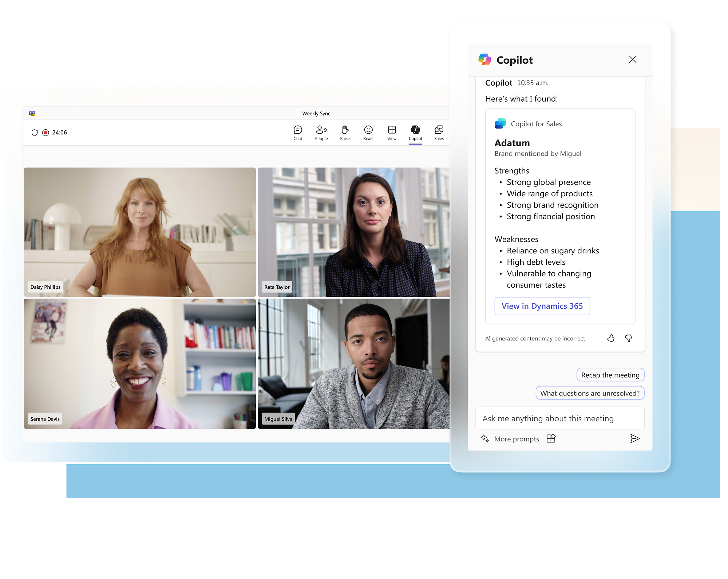
Task: Toggle the Copilot pane from toolbar
Action: (415, 133)
